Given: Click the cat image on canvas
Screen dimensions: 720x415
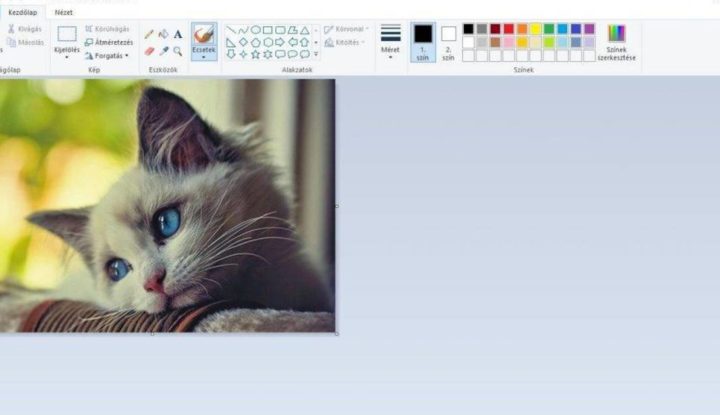Looking at the screenshot, I should (167, 205).
